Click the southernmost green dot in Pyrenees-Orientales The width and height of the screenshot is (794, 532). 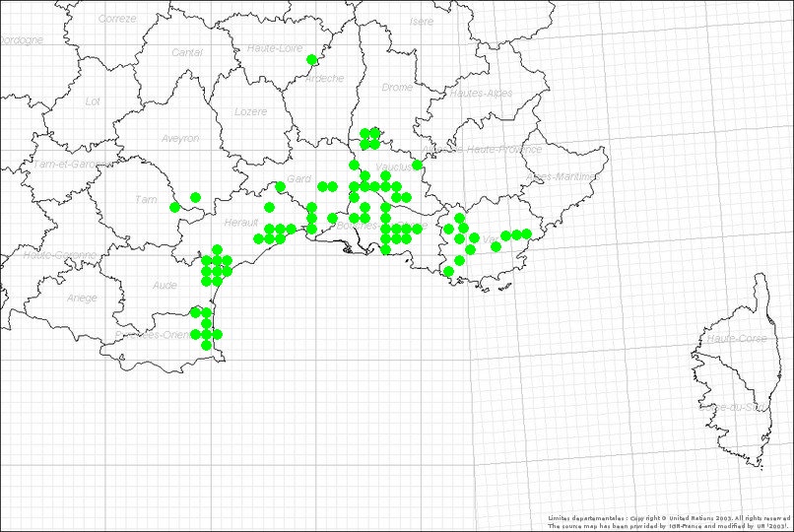206,346
